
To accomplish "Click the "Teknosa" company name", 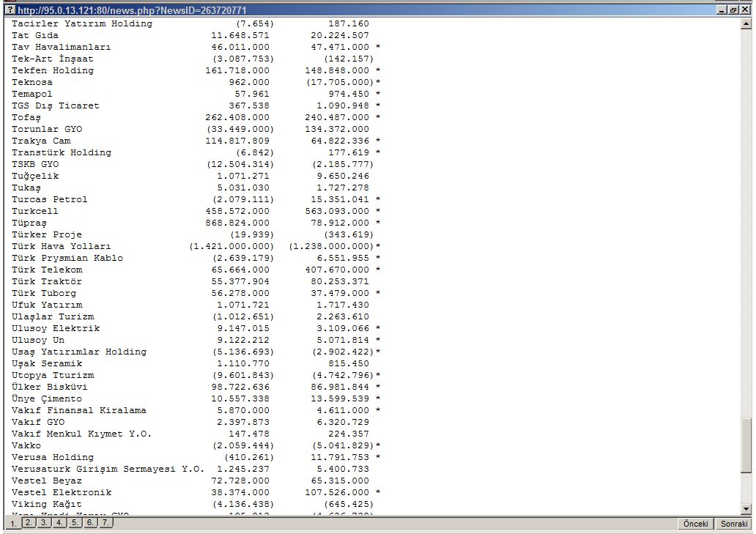I will pyautogui.click(x=32, y=82).
